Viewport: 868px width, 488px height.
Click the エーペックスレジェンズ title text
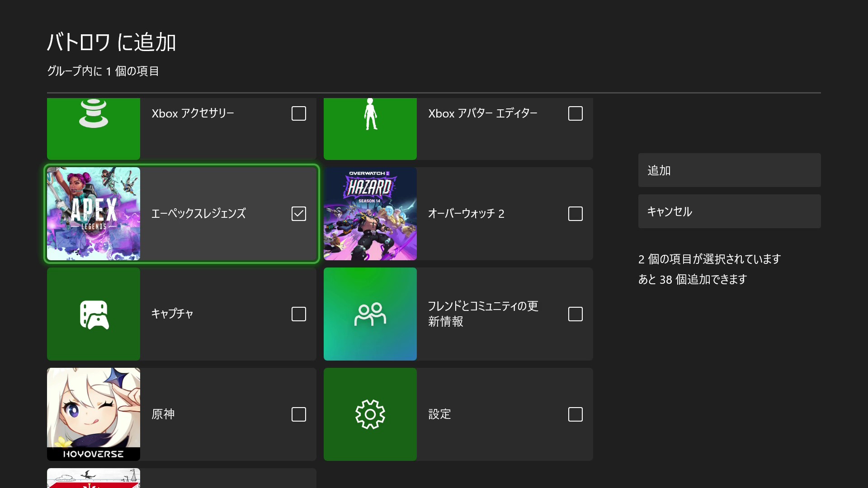click(x=198, y=214)
